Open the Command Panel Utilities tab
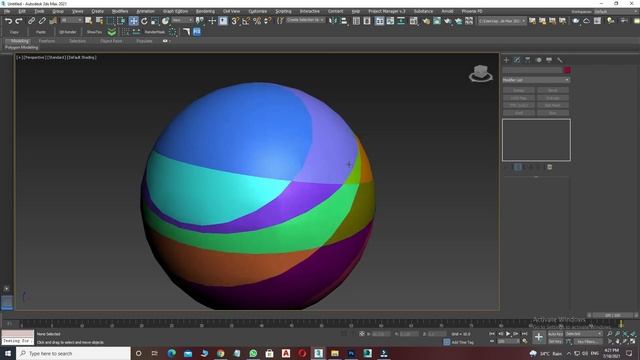The width and height of the screenshot is (640, 360). point(560,60)
